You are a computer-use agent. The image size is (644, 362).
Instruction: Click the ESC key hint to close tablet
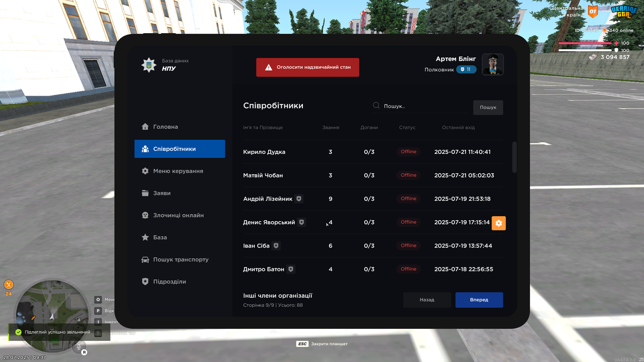coord(302,344)
